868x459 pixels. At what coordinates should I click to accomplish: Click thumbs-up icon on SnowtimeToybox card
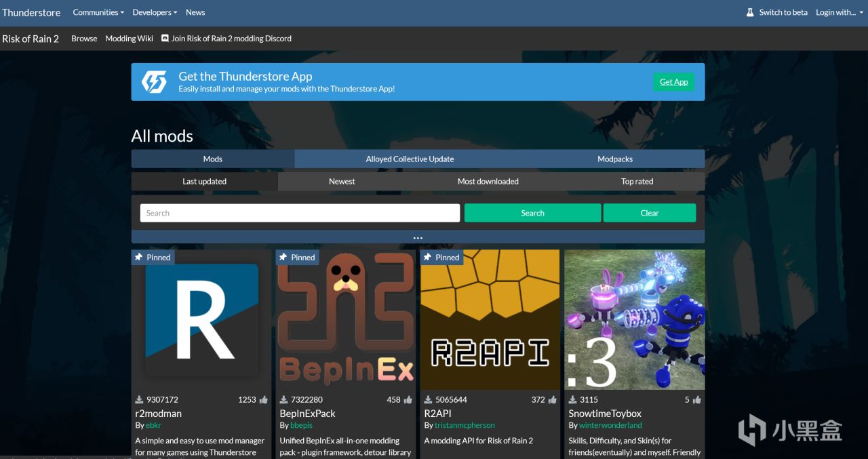696,400
